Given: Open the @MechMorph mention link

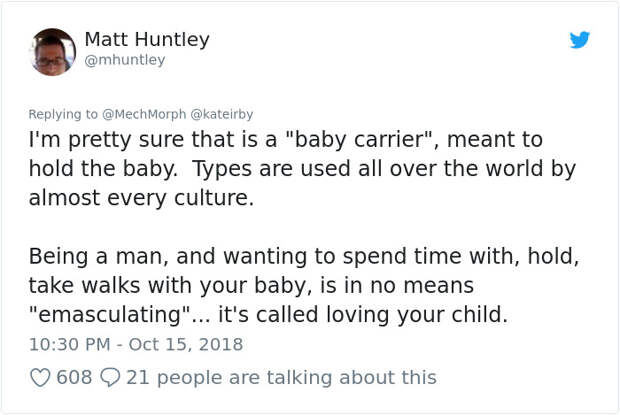Looking at the screenshot, I should coord(144,114).
